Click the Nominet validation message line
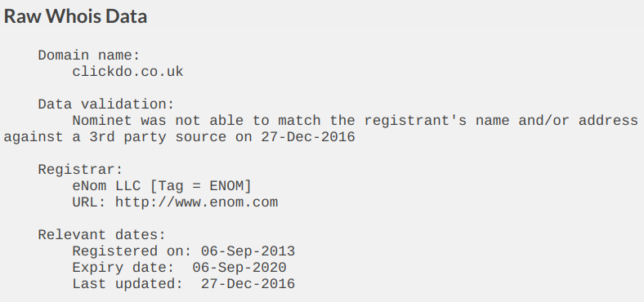Screen dimensions: 644x302 coord(355,121)
